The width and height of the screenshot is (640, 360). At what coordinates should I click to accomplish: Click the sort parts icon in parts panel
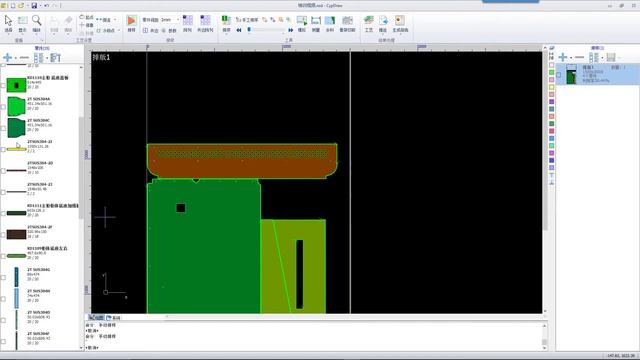56,58
